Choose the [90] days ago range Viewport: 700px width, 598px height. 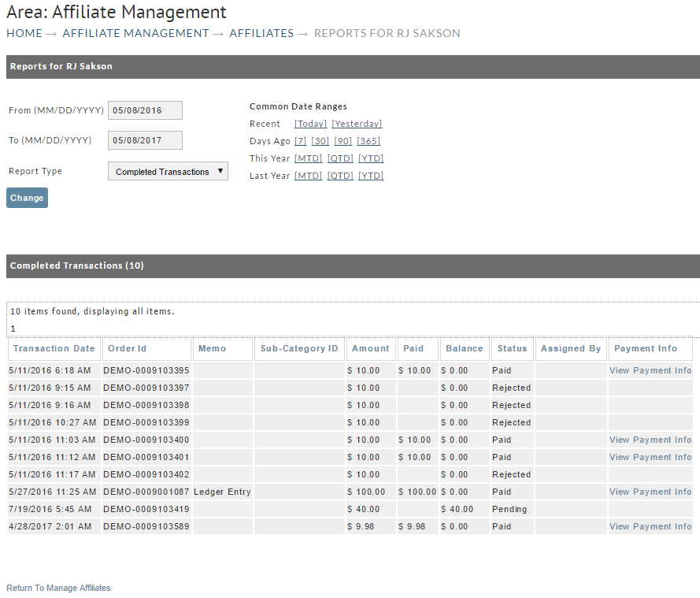[343, 141]
